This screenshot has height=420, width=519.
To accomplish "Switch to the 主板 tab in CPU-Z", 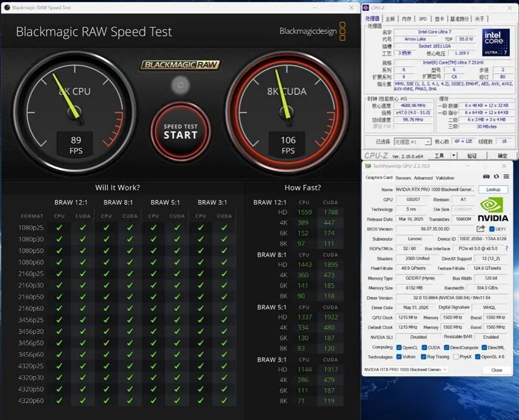I will [391, 19].
